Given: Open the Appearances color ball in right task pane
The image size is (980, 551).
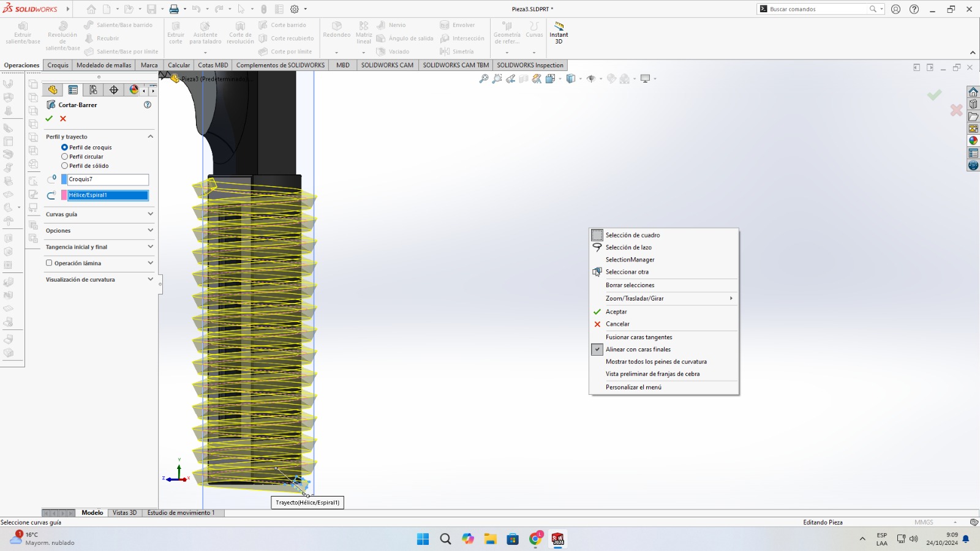Looking at the screenshot, I should tap(973, 141).
